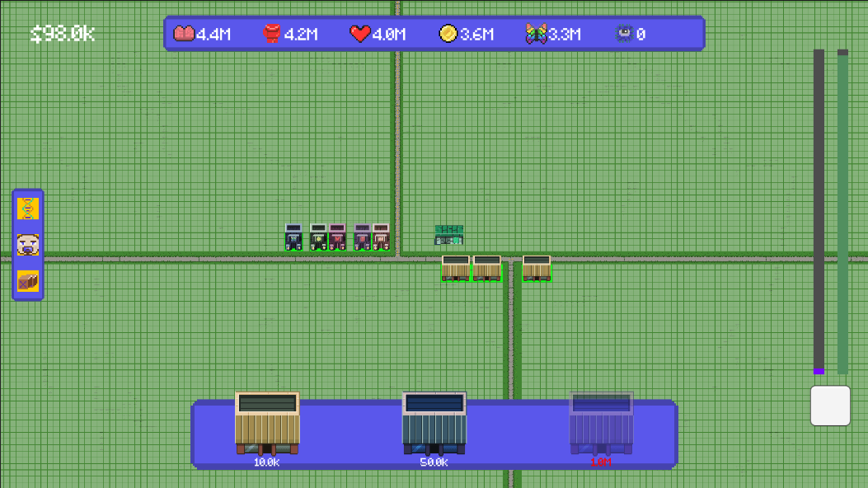The image size is (868, 488).
Task: Click the gray vertical progress bar
Action: [x=819, y=211]
